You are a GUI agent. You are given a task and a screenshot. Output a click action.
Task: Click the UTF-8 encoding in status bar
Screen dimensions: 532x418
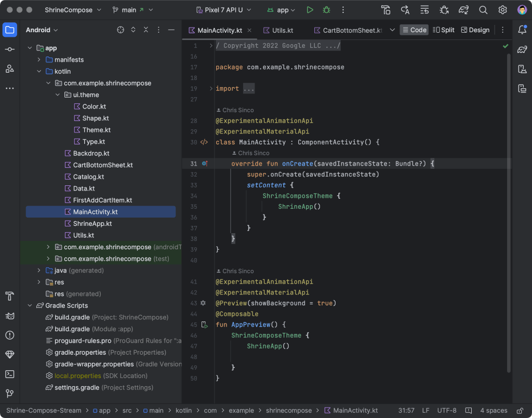click(x=447, y=411)
